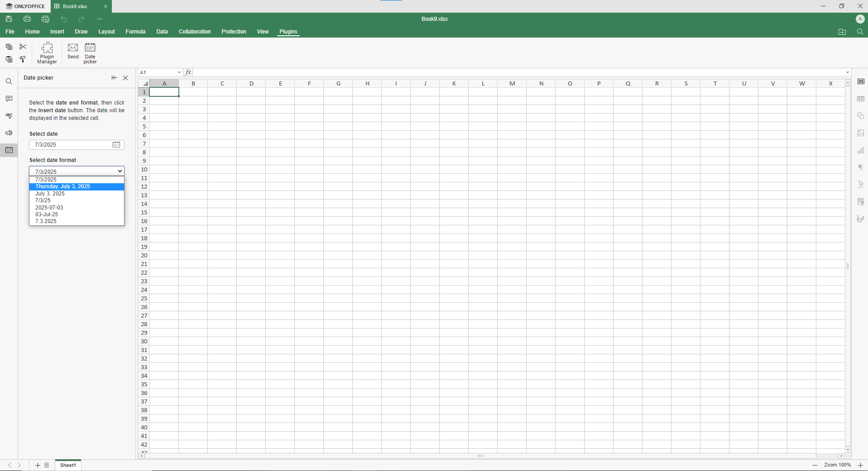Add a new worksheet with the plus button
Viewport: 868px width, 471px height.
click(x=38, y=465)
